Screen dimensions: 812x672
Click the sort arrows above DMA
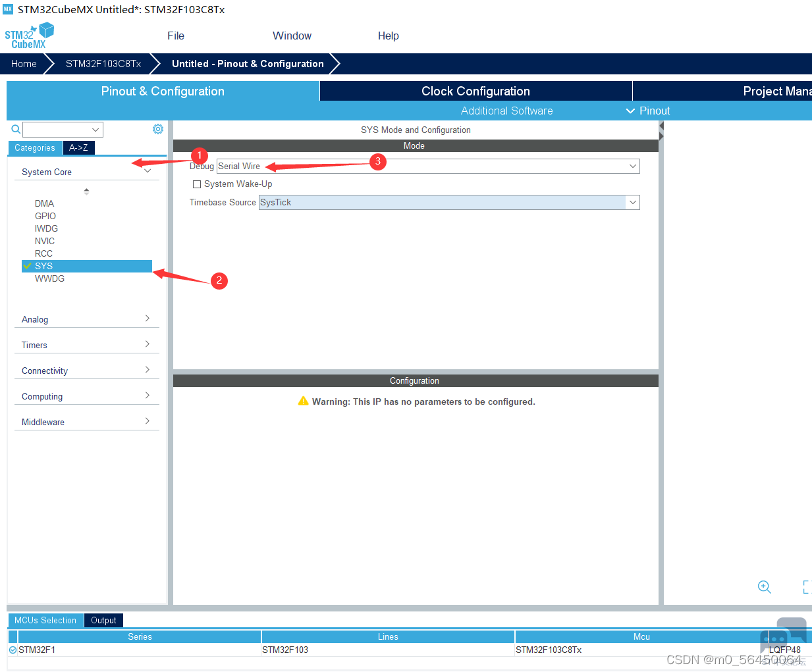pos(86,192)
